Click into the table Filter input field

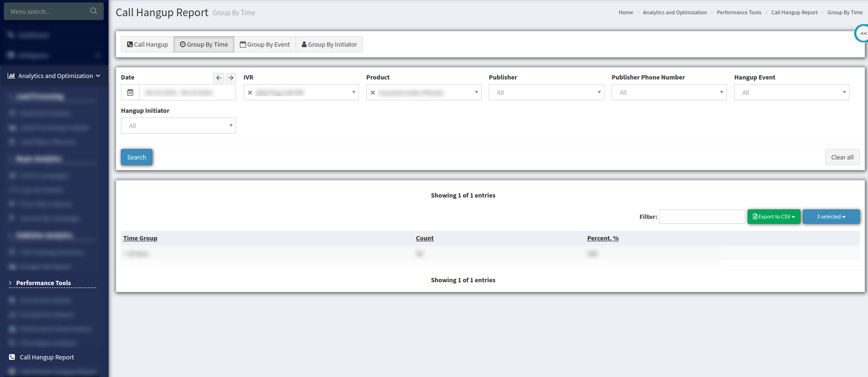pyautogui.click(x=702, y=217)
